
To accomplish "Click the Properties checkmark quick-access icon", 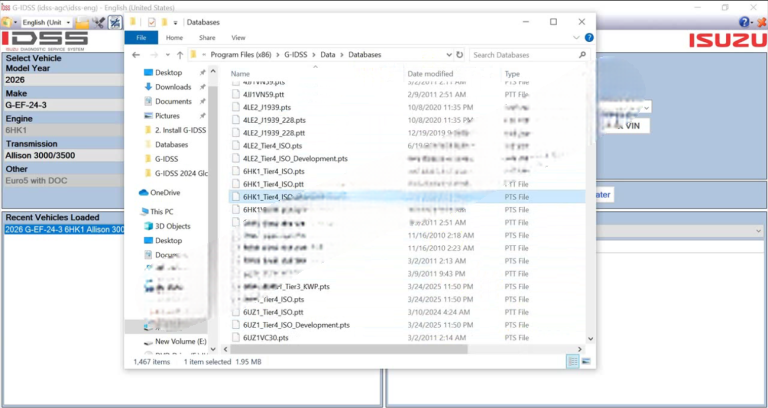I will pos(151,22).
